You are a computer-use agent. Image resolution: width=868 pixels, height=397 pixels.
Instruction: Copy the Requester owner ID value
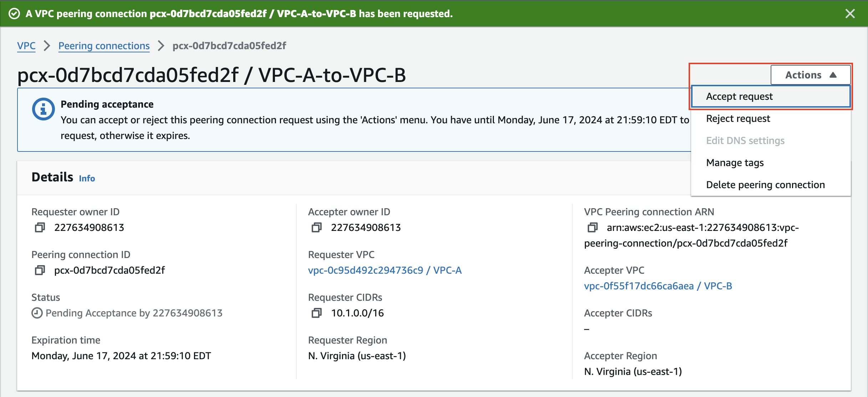[40, 227]
